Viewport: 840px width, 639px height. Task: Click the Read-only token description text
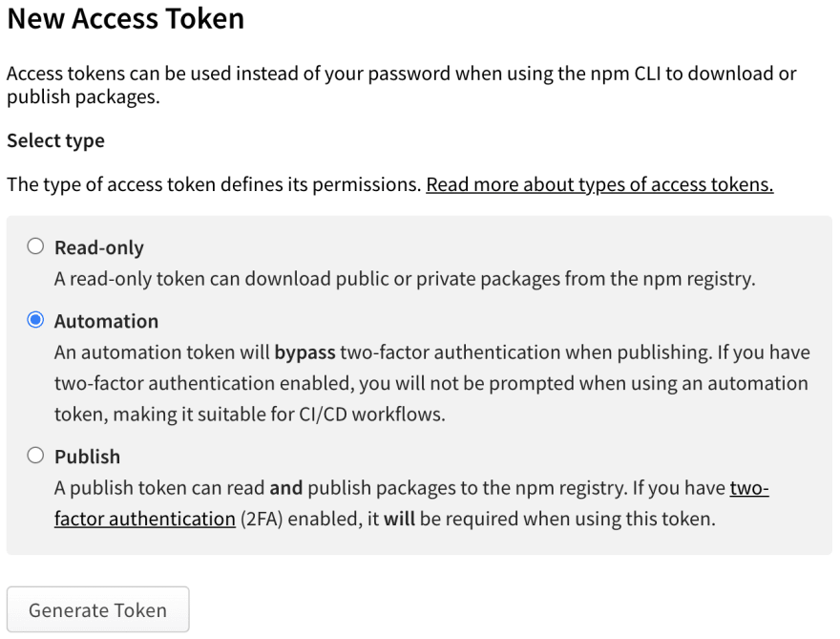point(405,280)
